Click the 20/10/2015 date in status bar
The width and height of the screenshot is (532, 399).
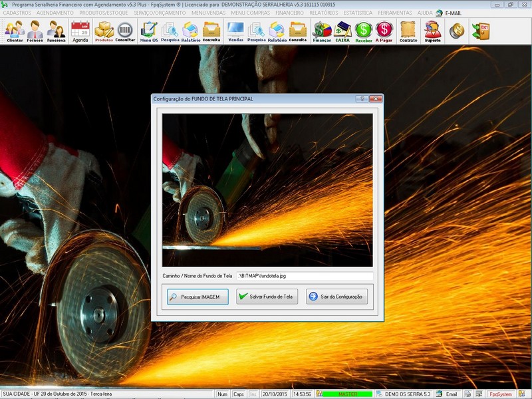pyautogui.click(x=275, y=394)
